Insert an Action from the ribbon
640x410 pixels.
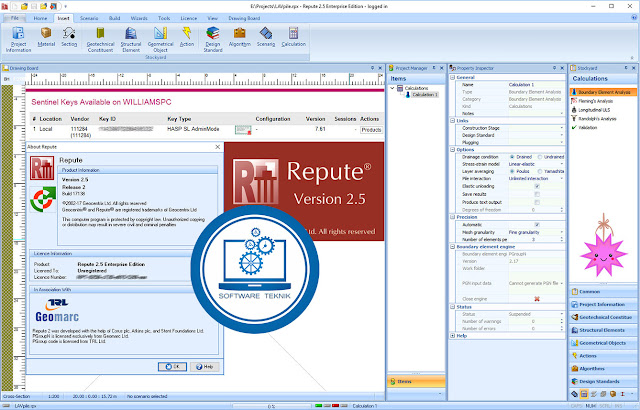point(187,37)
